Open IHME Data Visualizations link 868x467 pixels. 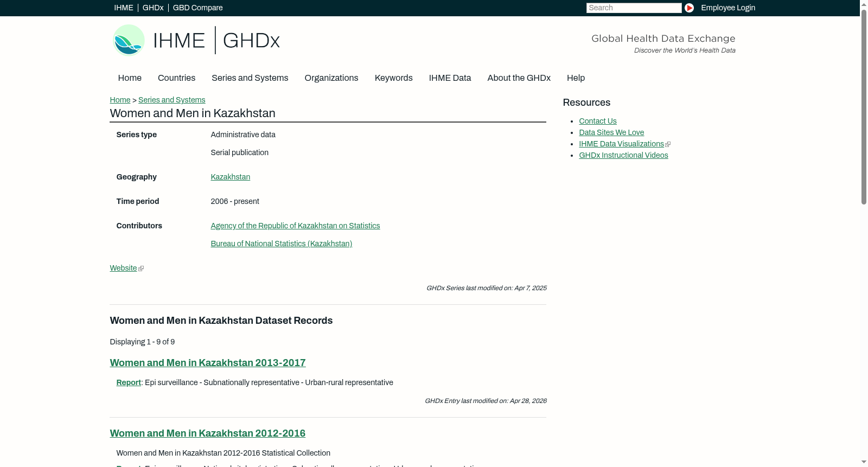[622, 144]
